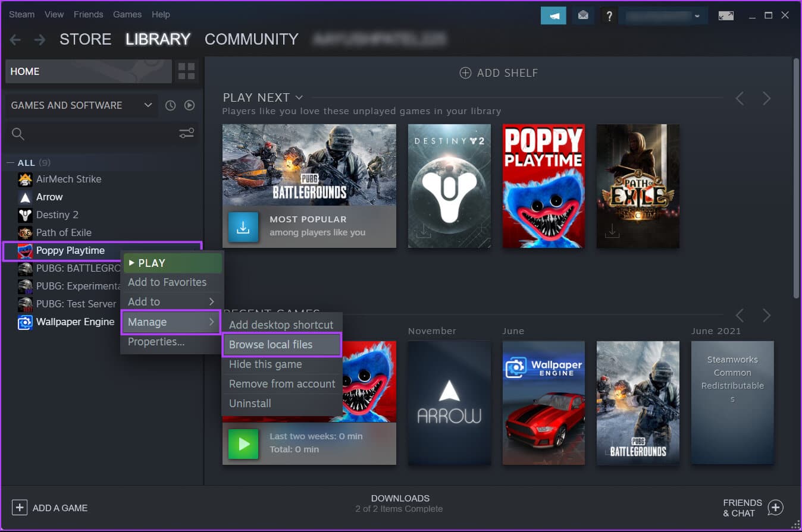802x532 pixels.
Task: Collapse the ALL games category
Action: 10,162
